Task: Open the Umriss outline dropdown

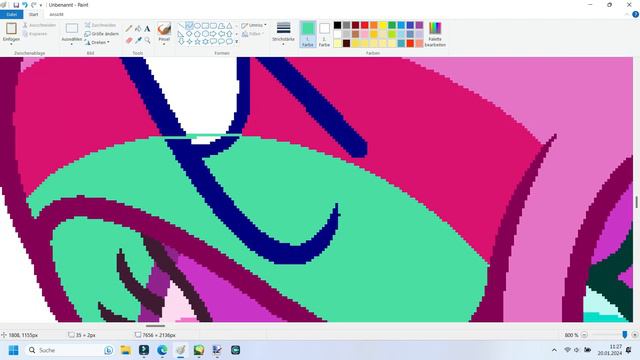Action: (x=254, y=25)
